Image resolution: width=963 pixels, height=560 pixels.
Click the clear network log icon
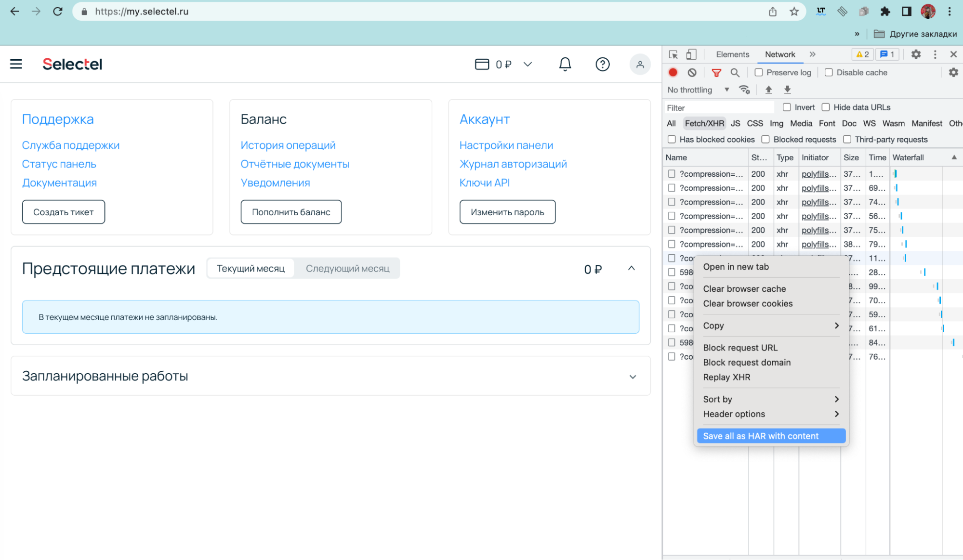692,72
